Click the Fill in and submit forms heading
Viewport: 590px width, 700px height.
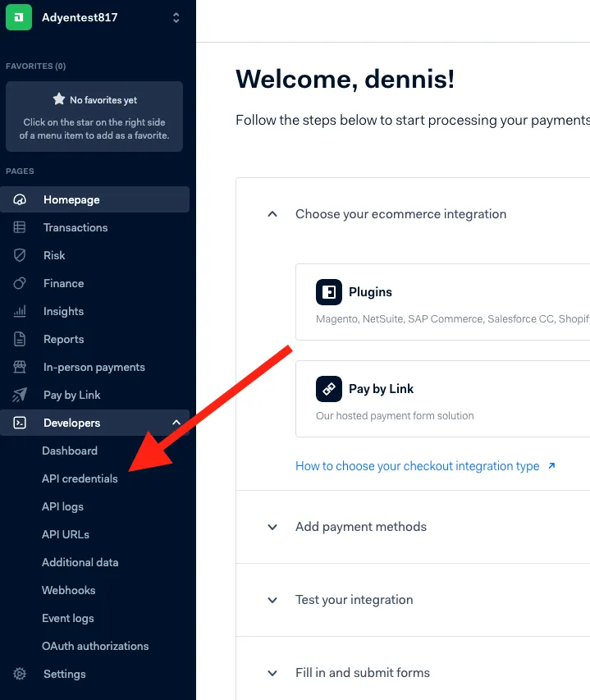pos(363,673)
